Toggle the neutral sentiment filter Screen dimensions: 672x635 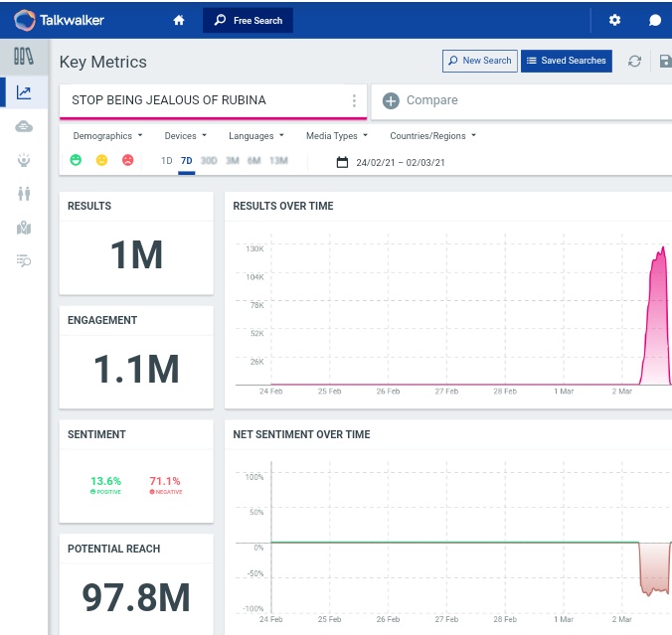point(101,160)
